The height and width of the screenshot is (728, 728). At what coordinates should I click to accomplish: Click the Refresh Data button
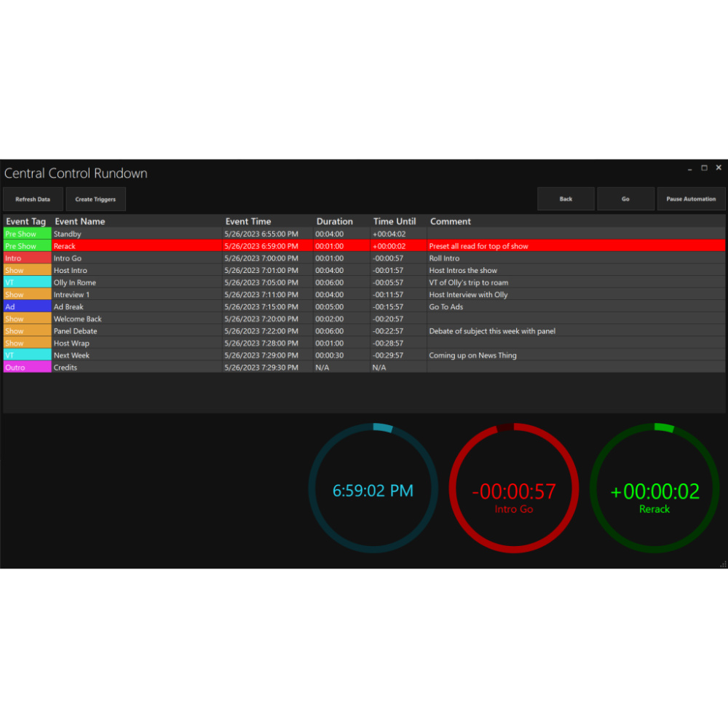click(33, 199)
